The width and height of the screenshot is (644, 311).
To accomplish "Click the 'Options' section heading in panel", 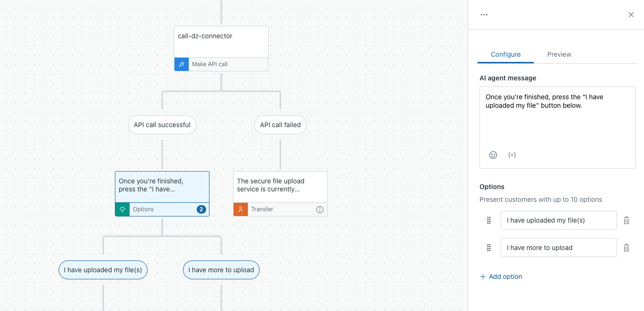I will (x=492, y=187).
